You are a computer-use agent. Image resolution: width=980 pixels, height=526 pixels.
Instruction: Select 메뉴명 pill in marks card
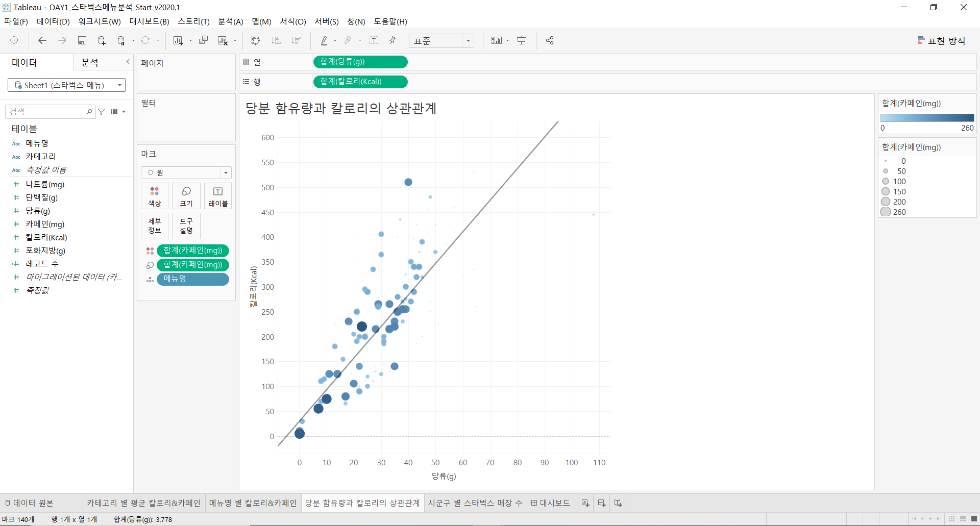point(192,279)
